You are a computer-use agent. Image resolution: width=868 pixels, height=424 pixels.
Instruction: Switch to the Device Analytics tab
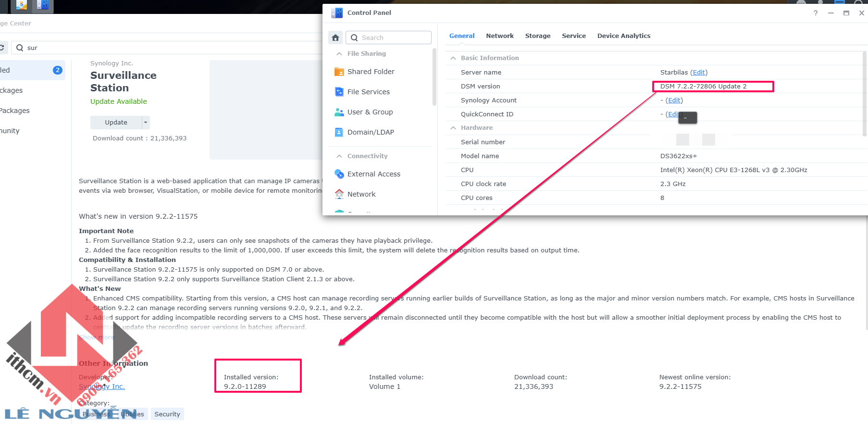point(624,36)
